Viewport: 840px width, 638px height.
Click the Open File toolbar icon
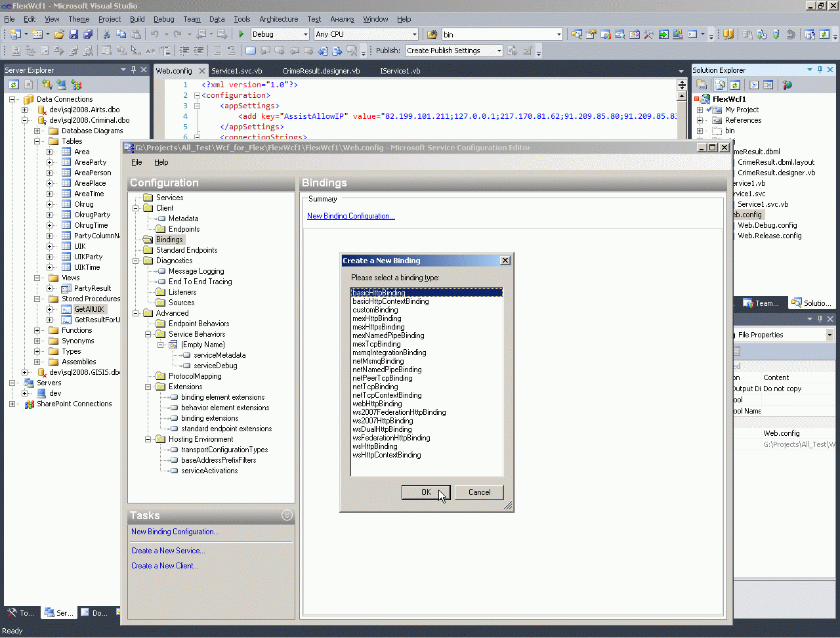[59, 34]
